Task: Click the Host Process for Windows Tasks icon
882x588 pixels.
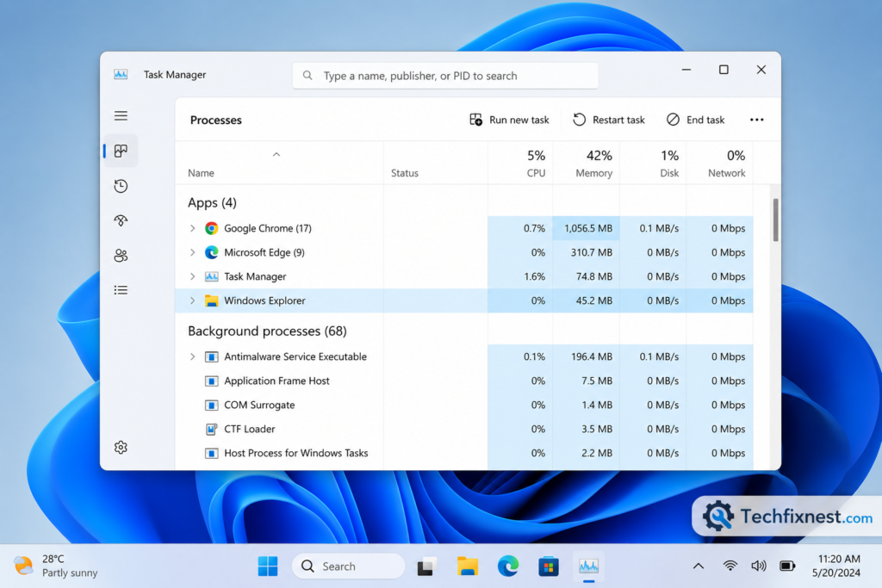Action: point(212,453)
